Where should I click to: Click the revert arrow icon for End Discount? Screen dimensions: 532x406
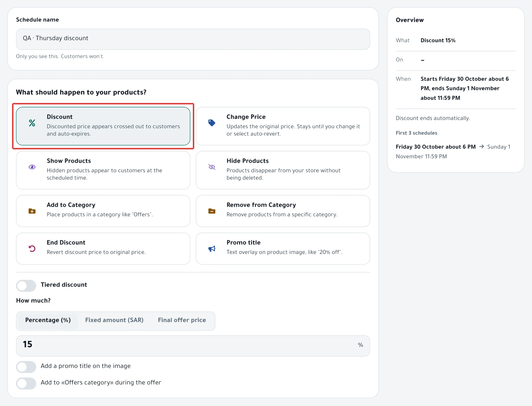tap(32, 248)
